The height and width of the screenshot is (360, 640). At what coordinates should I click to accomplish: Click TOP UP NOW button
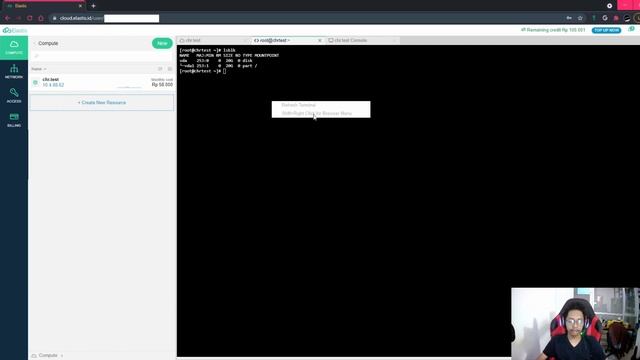tap(606, 30)
